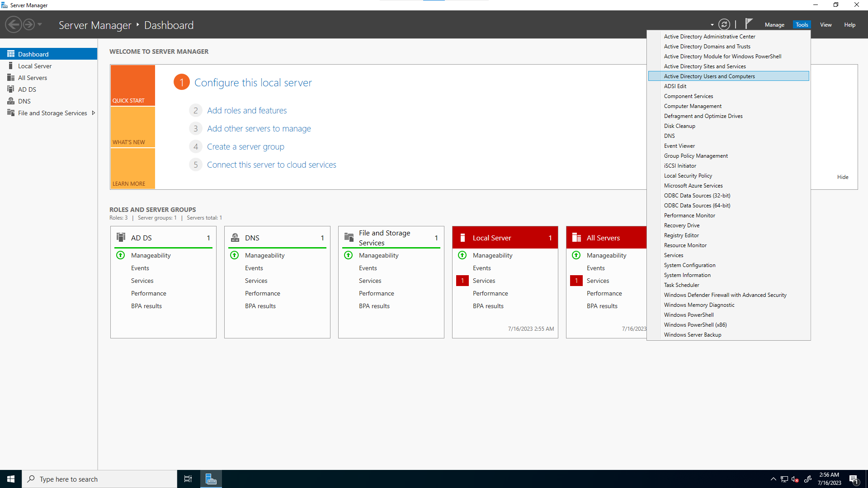The width and height of the screenshot is (868, 488).
Task: Click the DNS role tile icon
Action: (235, 237)
